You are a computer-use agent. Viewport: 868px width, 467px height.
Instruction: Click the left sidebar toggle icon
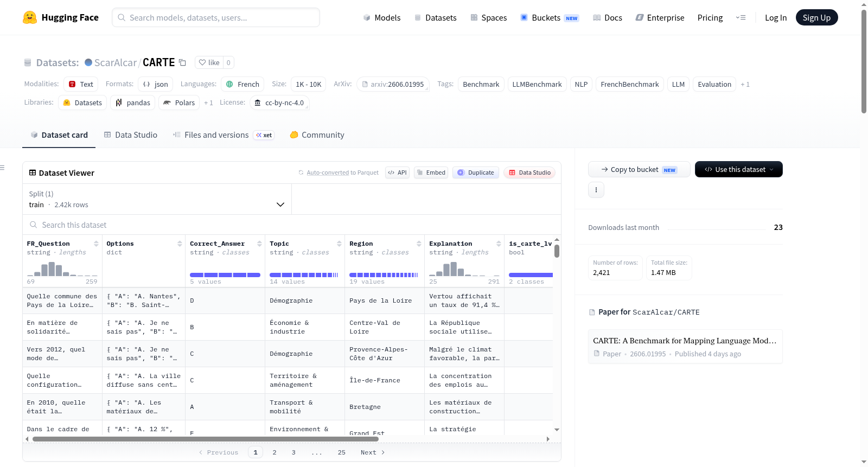2,168
